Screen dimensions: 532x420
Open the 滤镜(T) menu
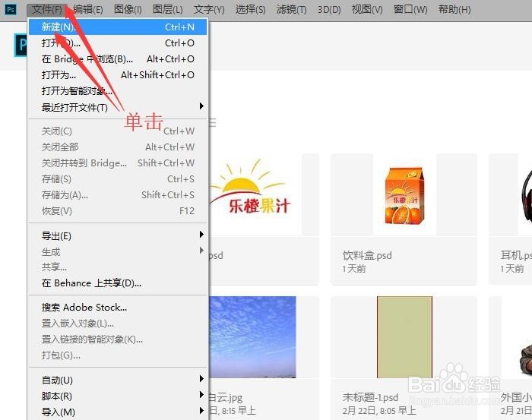point(291,9)
